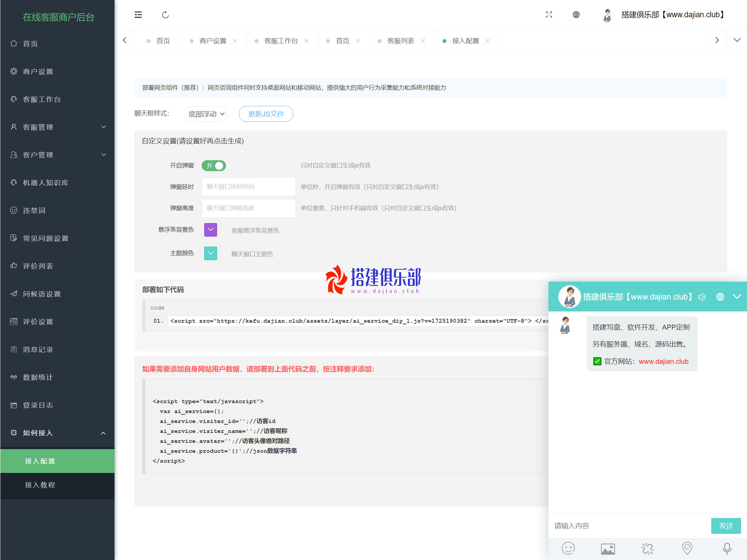Click the 发送 send button in chat
This screenshot has width=747, height=560.
(726, 526)
